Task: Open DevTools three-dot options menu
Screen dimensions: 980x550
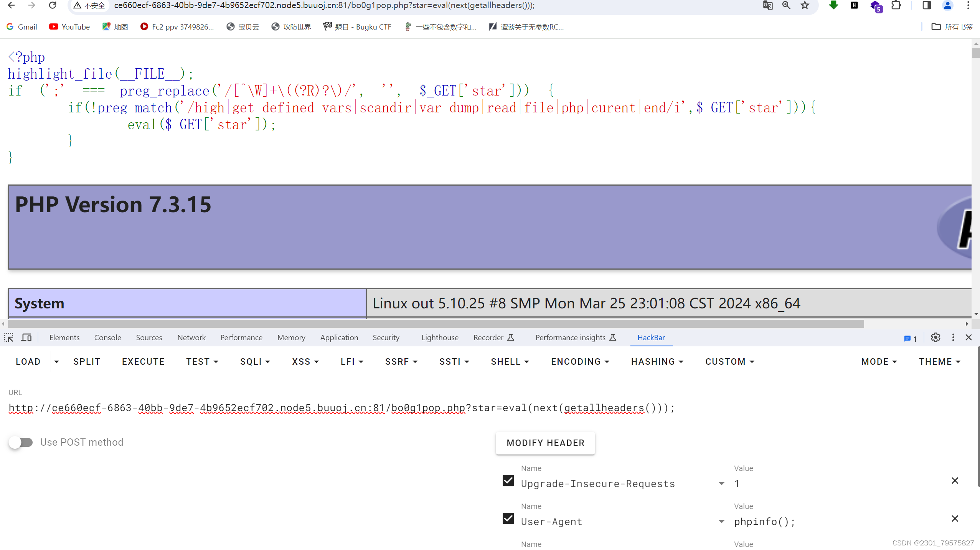Action: (x=953, y=338)
